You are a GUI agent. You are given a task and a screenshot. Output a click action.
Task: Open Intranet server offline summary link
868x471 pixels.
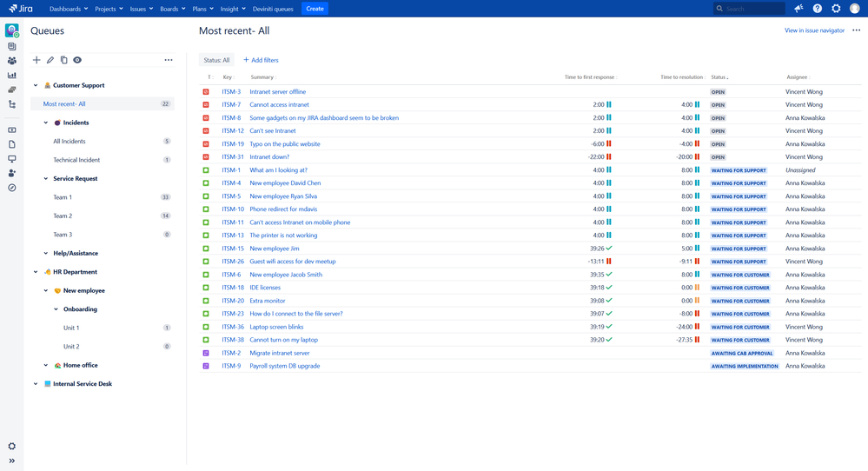tap(277, 92)
